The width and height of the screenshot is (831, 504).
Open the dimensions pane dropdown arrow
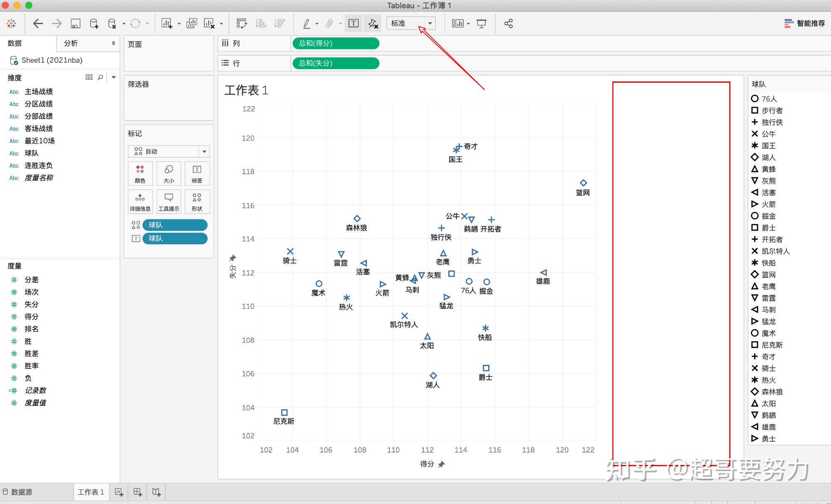[x=113, y=77]
